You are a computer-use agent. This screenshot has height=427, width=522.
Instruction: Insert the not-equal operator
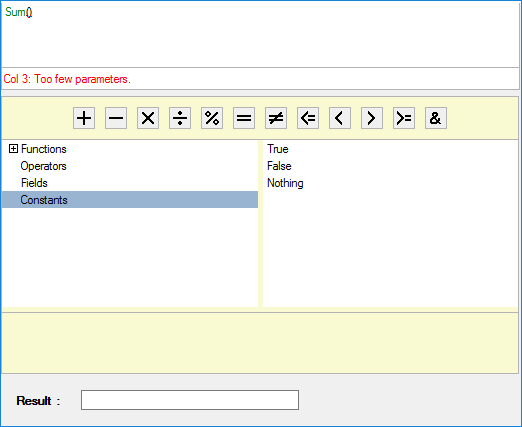[x=276, y=118]
